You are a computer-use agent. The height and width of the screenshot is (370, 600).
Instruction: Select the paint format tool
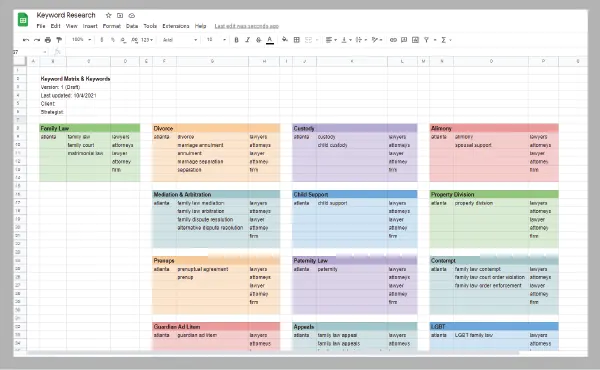(x=59, y=40)
